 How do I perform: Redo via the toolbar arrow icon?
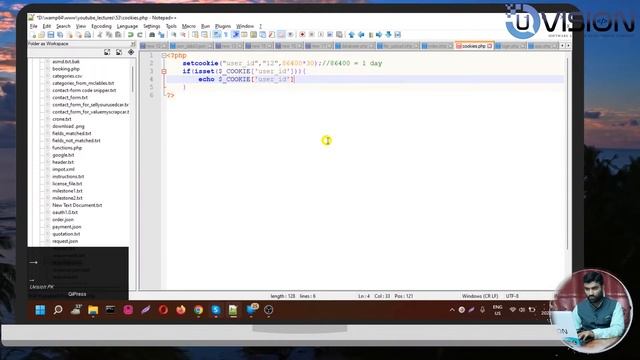(x=140, y=35)
